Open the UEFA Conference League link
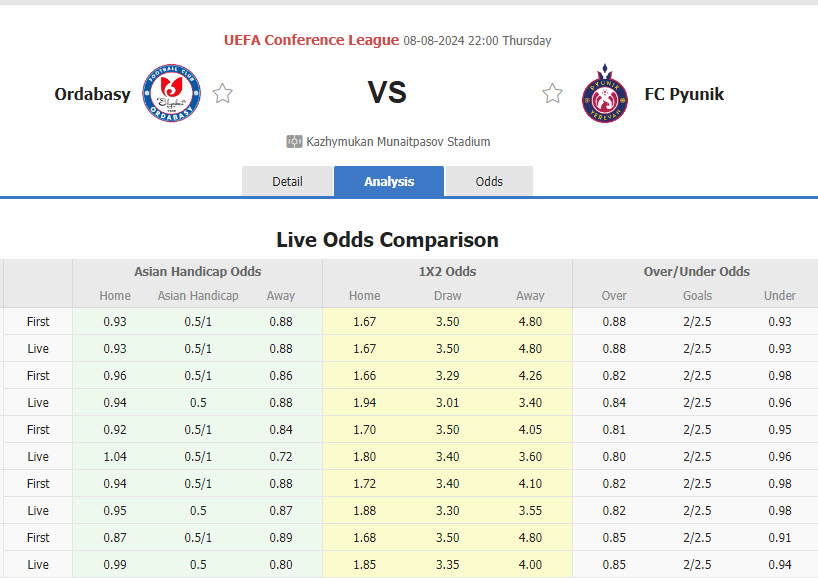The width and height of the screenshot is (818, 578). (x=311, y=41)
